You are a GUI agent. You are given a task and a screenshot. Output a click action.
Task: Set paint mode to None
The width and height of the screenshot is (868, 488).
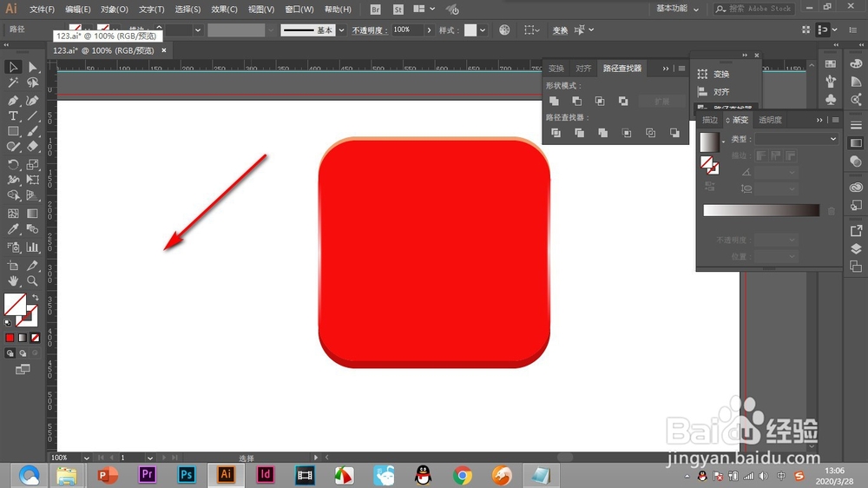pyautogui.click(x=35, y=337)
